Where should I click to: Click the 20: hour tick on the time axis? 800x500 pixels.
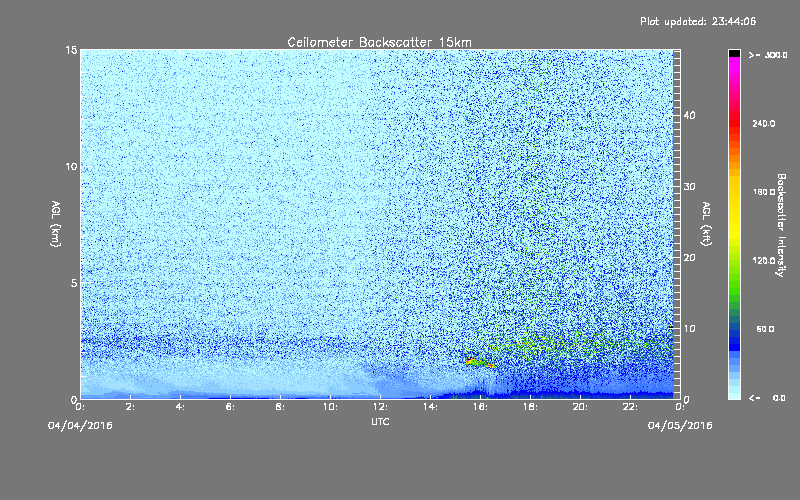(x=580, y=407)
